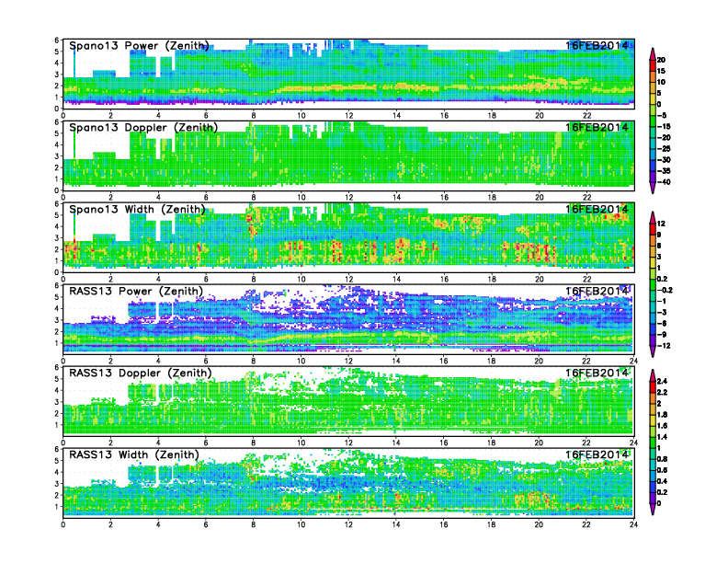Click the purple lower arrow tip of top colorbar
728x563 pixels.
pyautogui.click(x=653, y=187)
